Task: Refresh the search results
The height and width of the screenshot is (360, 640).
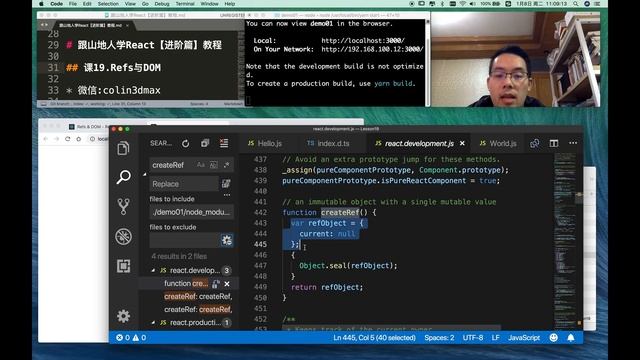Action: click(x=185, y=143)
